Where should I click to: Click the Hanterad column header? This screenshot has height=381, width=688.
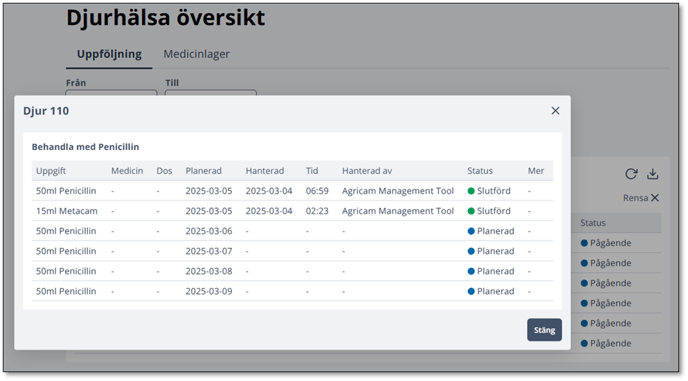pyautogui.click(x=265, y=171)
